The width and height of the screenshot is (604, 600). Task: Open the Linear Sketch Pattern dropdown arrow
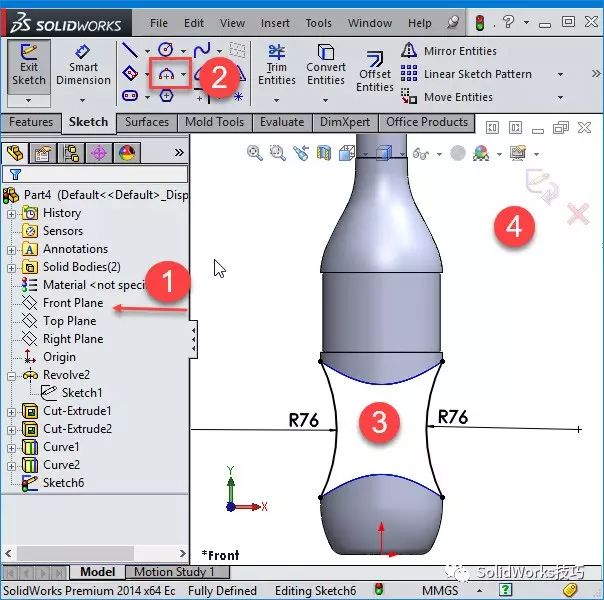pos(560,74)
